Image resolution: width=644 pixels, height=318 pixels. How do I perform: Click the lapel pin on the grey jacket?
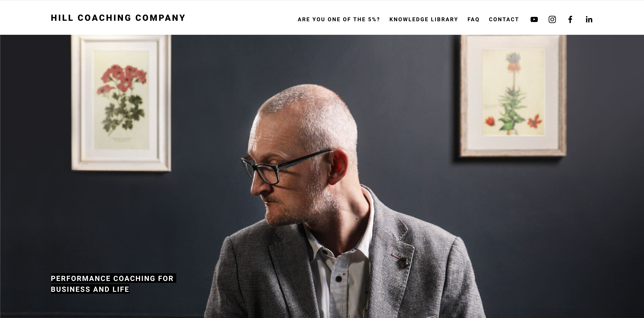[403, 262]
